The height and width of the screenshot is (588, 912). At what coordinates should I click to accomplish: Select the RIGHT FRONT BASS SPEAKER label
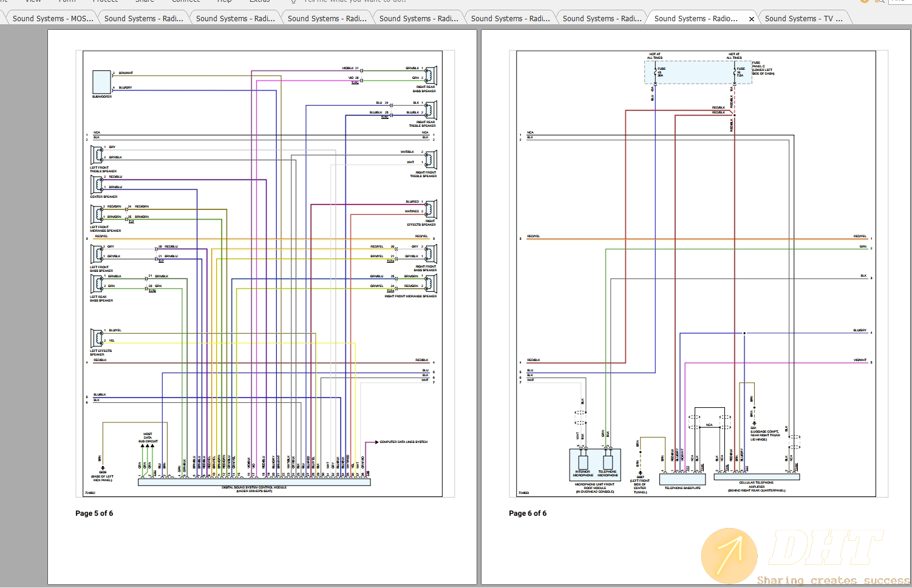click(425, 268)
